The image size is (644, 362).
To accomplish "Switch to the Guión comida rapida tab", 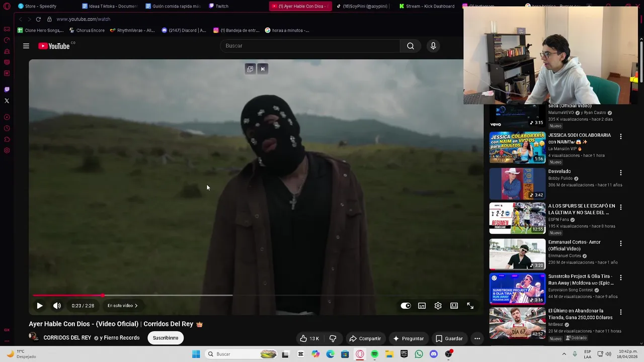I will point(173,6).
